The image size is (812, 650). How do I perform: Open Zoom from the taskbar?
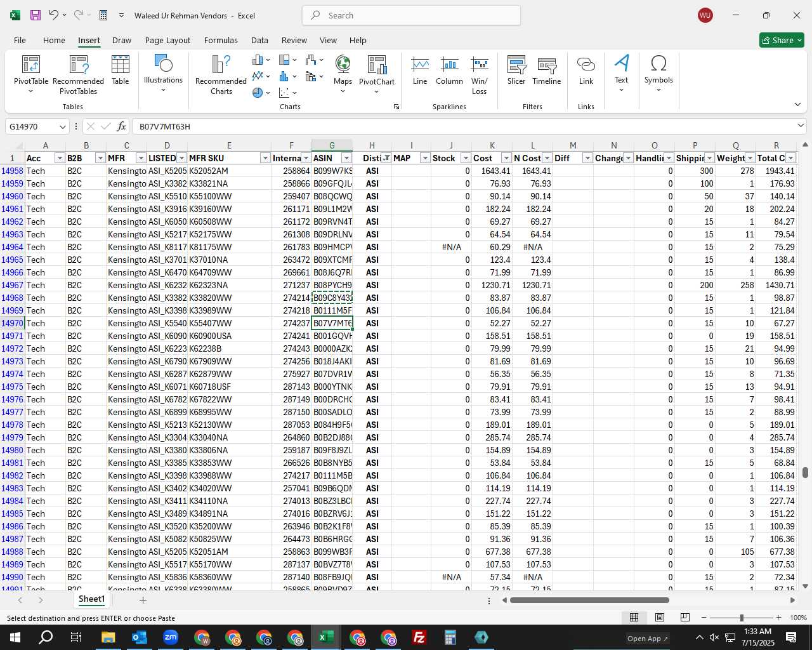click(170, 637)
